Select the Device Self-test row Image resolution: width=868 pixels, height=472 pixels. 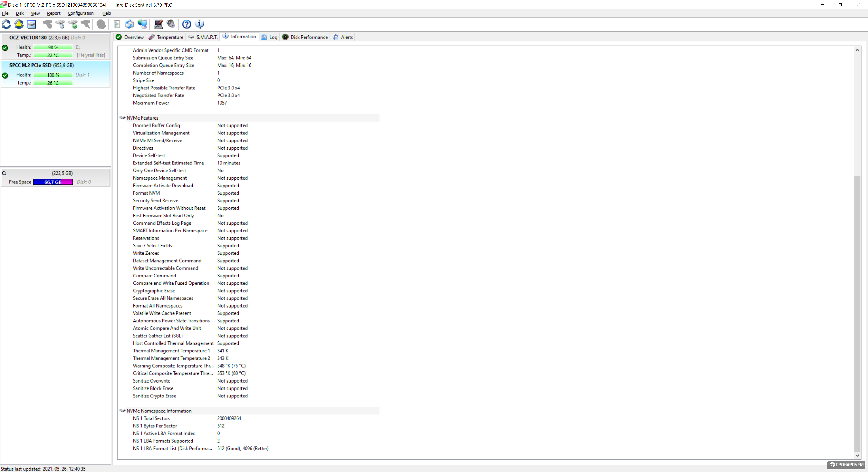249,155
